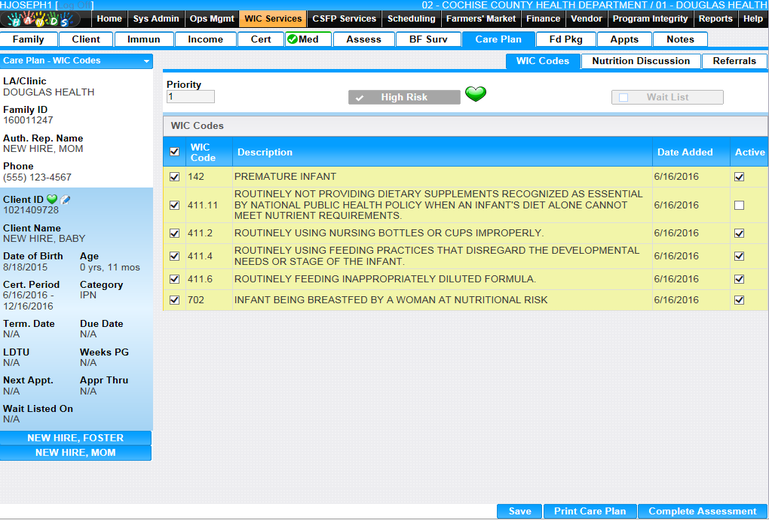The width and height of the screenshot is (769, 520).
Task: Click the Print Care Plan button
Action: pyautogui.click(x=589, y=511)
